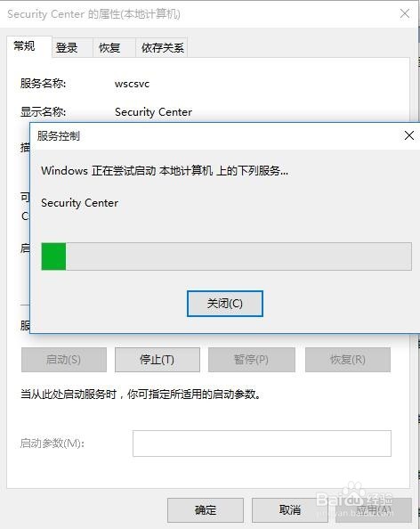Click the green filled part of the progress bar
The height and width of the screenshot is (529, 420).
coord(53,256)
